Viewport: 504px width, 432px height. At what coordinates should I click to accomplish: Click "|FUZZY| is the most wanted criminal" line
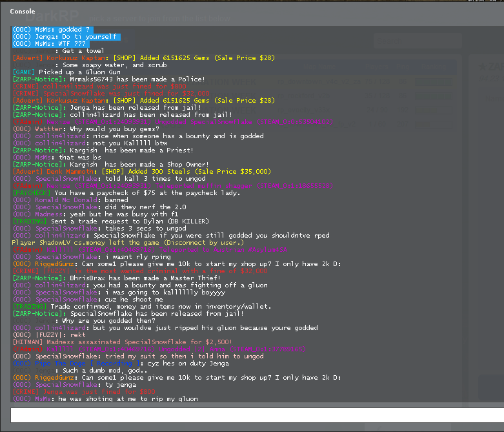click(140, 271)
